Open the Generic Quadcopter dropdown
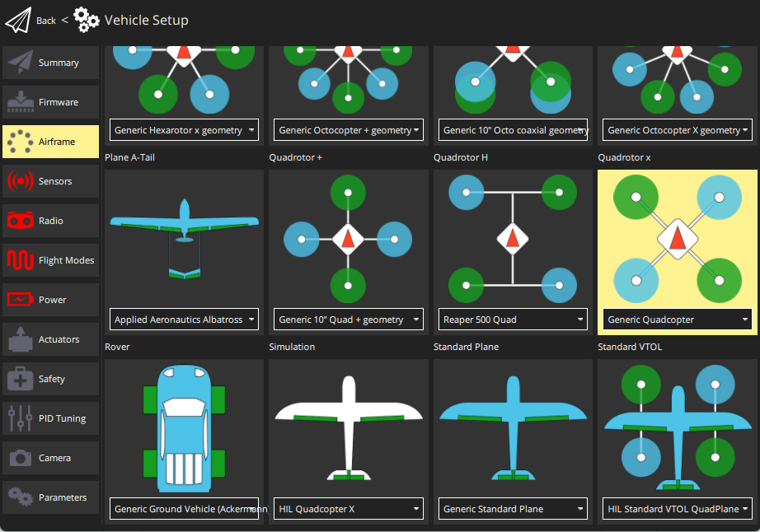 (677, 320)
